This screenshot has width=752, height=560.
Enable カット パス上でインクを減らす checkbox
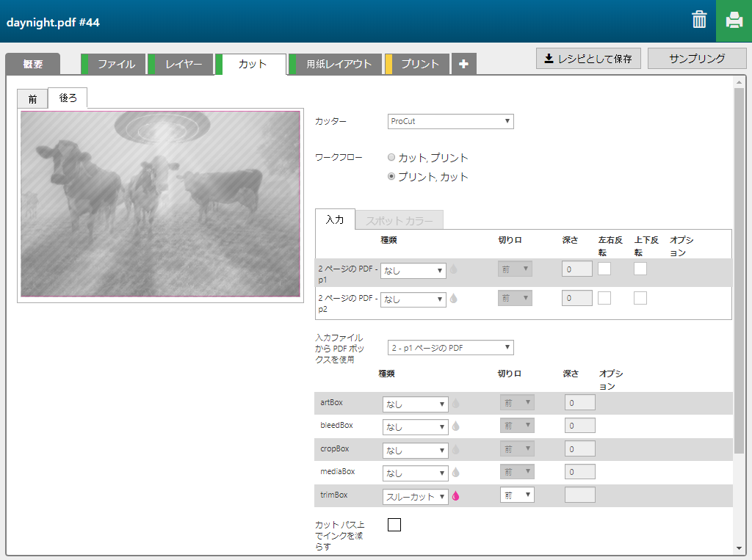[394, 524]
